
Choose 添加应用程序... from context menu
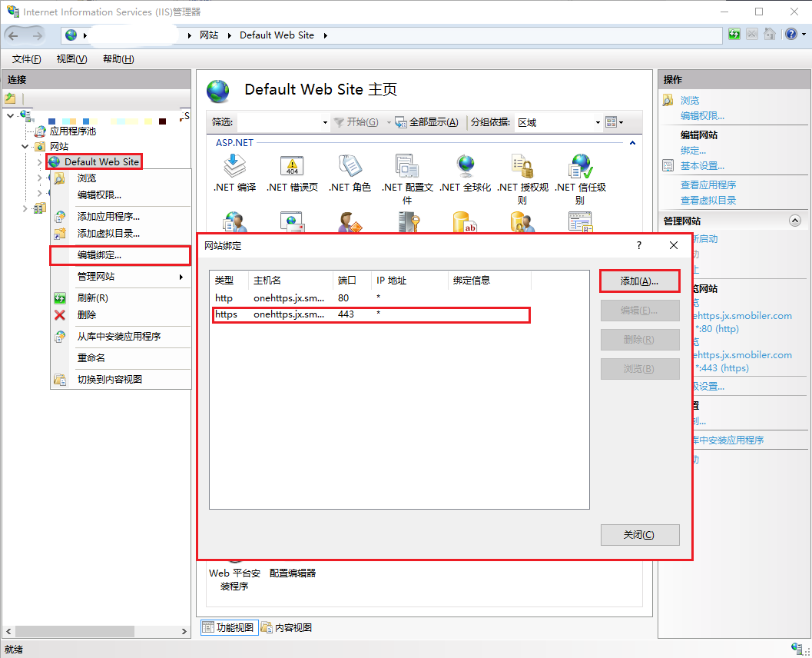coord(120,217)
